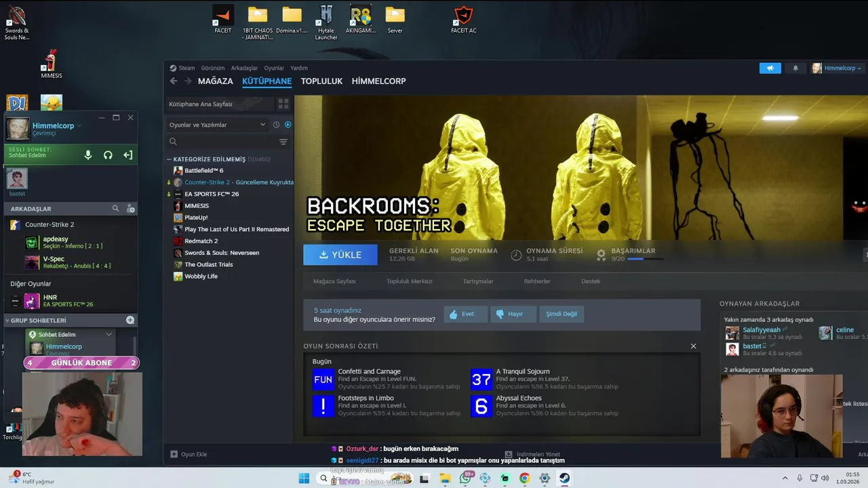The width and height of the screenshot is (868, 488).
Task: Open Topluluk Merkezi link
Action: click(x=410, y=281)
